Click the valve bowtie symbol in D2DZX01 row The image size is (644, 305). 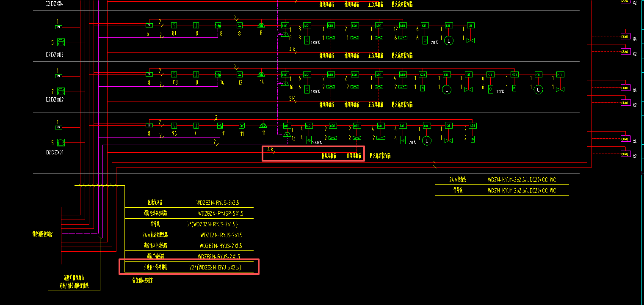[x=448, y=140]
